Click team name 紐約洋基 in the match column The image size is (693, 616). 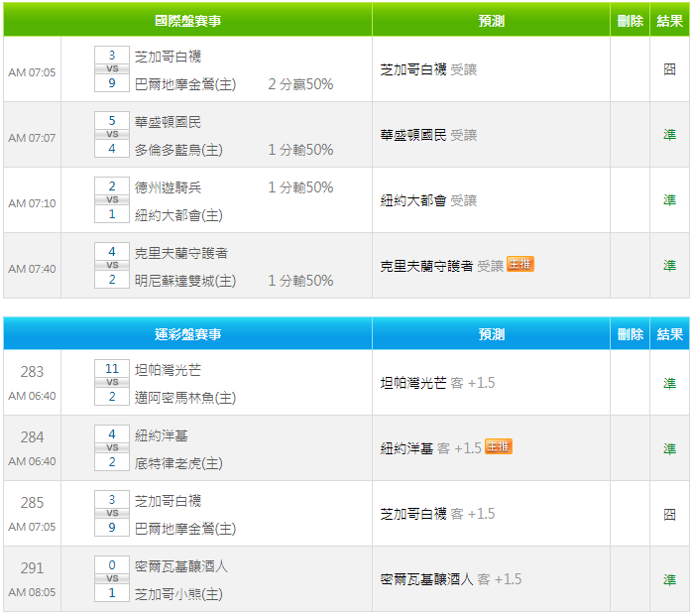point(161,435)
